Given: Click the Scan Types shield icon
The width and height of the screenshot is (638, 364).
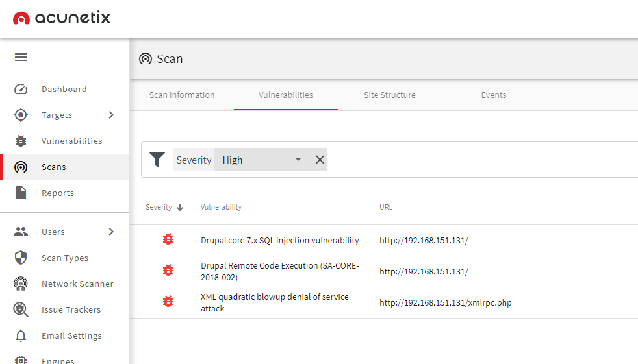Looking at the screenshot, I should pyautogui.click(x=21, y=258).
